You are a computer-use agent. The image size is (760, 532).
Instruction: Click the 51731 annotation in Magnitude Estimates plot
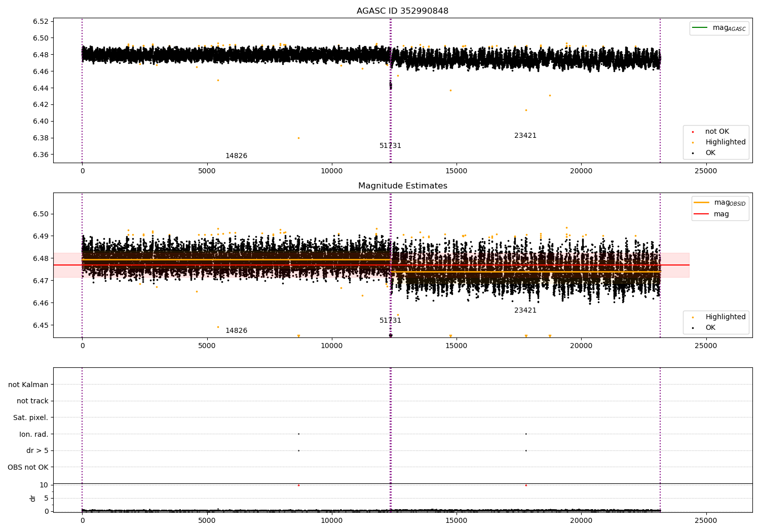(390, 321)
